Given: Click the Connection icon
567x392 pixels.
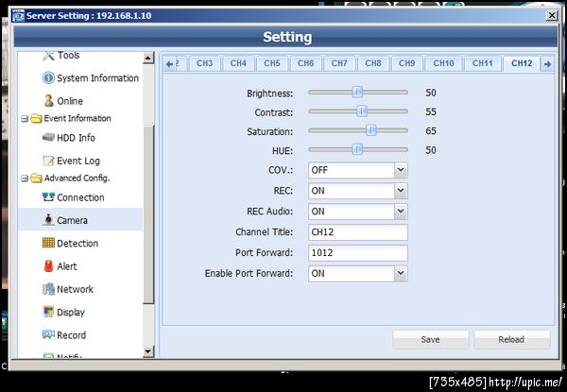Looking at the screenshot, I should pyautogui.click(x=48, y=197).
